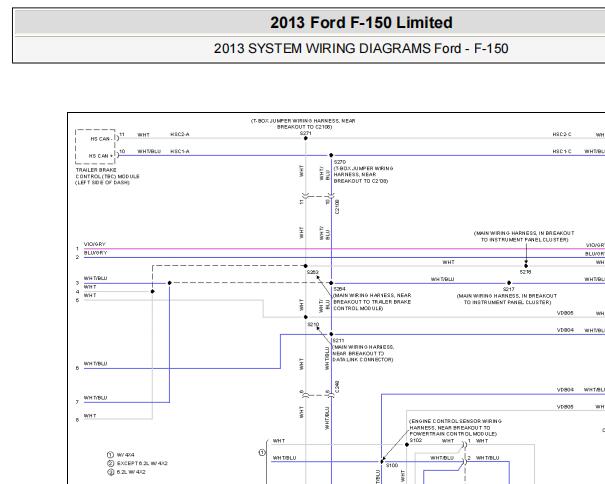
Task: Click the instrument panel cluster note below S217
Action: pos(507,299)
